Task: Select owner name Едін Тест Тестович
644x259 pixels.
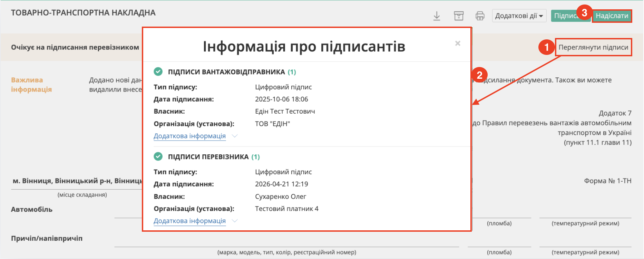Action: [285, 112]
